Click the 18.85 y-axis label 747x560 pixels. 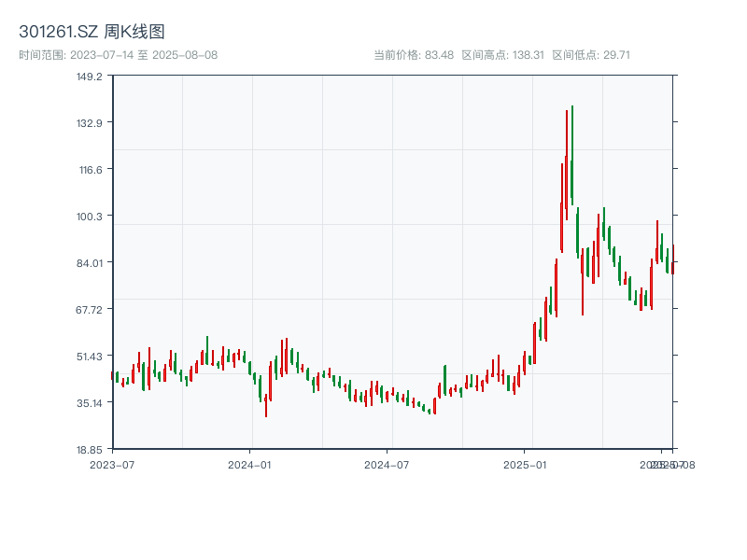(90, 449)
